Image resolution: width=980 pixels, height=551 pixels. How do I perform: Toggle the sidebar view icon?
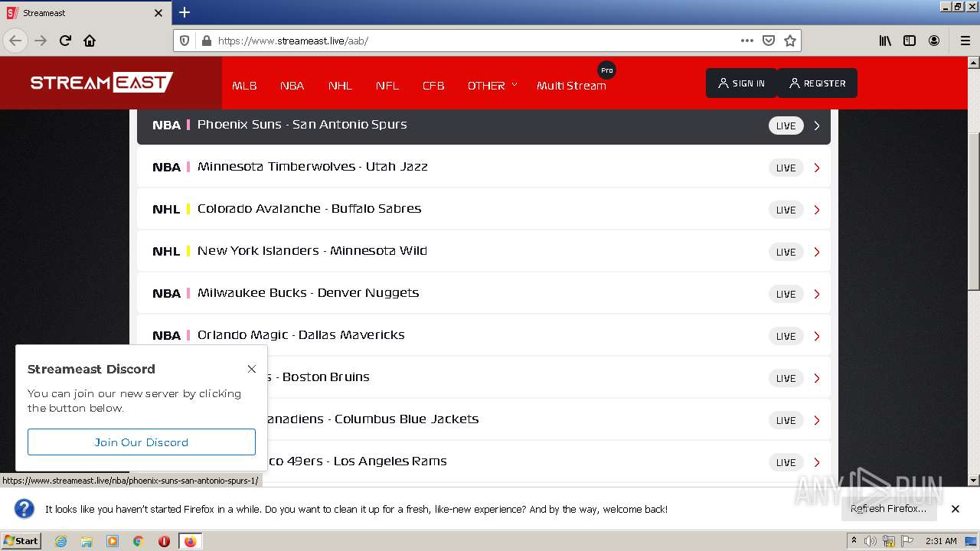(x=910, y=41)
